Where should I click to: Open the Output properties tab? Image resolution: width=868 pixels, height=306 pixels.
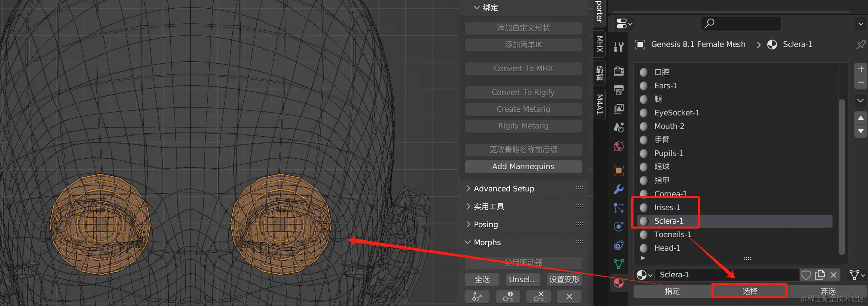click(619, 90)
